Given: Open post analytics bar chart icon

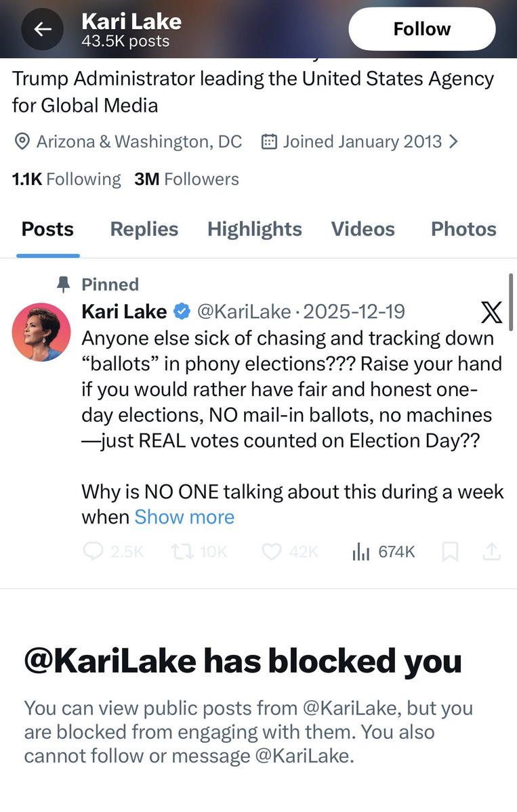Looking at the screenshot, I should 360,552.
